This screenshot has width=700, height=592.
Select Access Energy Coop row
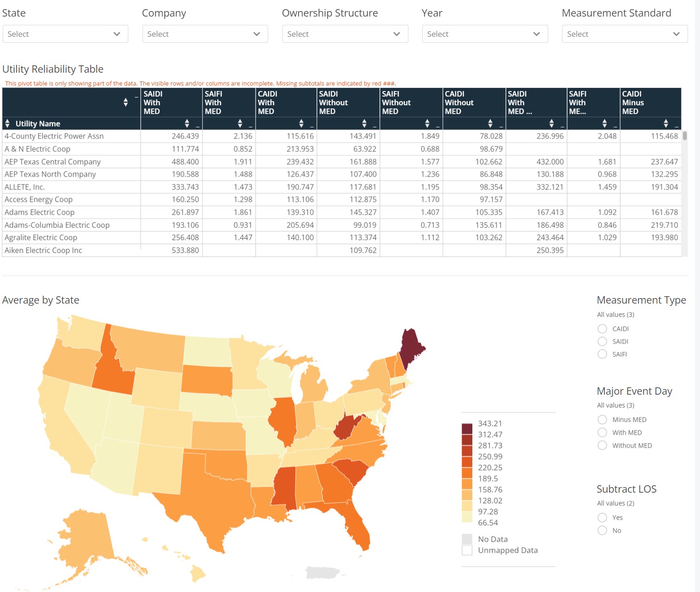tap(342, 200)
